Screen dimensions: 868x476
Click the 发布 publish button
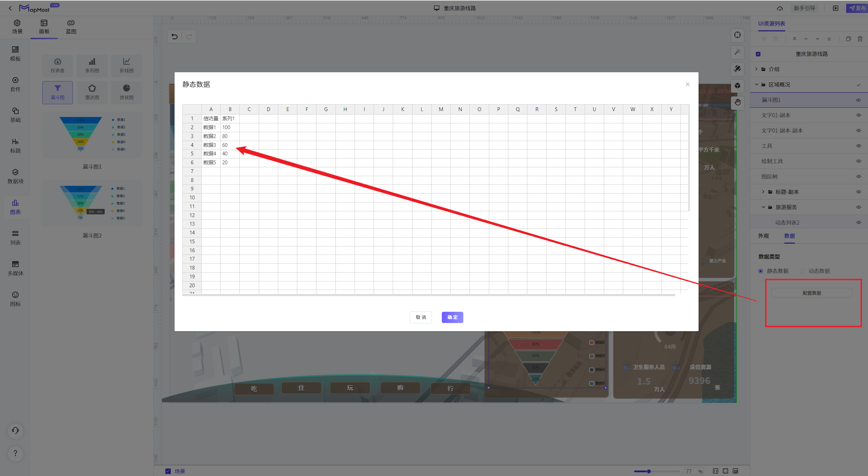857,8
